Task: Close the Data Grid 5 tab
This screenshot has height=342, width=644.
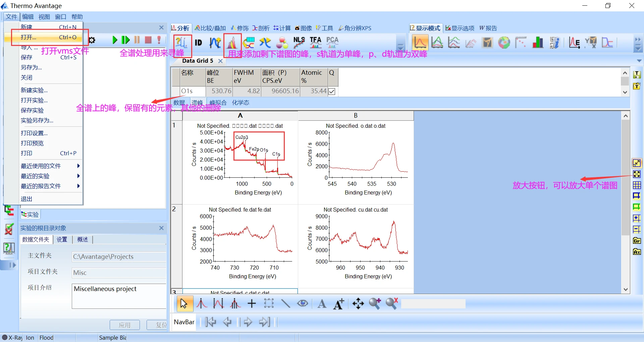Action: (x=220, y=61)
